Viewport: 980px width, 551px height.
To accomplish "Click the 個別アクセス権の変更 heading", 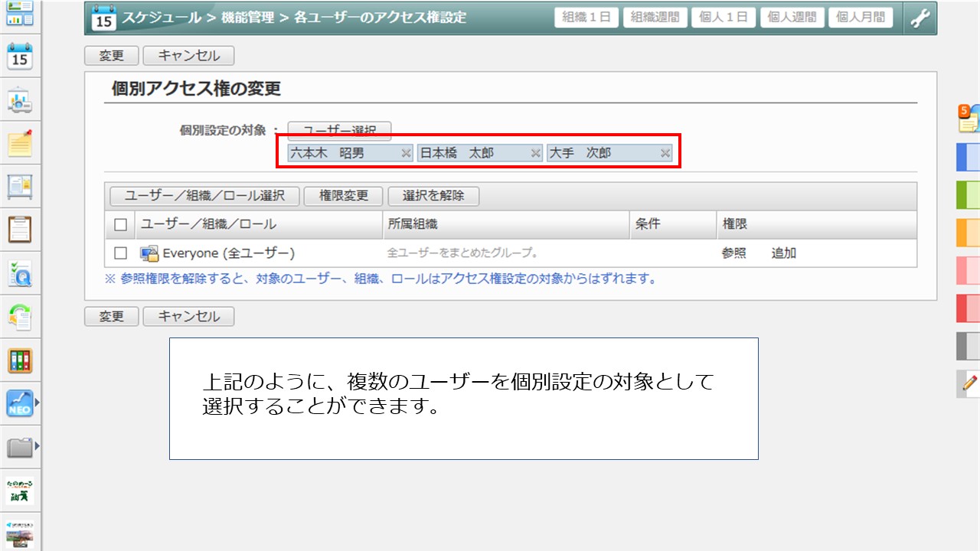I will coord(197,89).
